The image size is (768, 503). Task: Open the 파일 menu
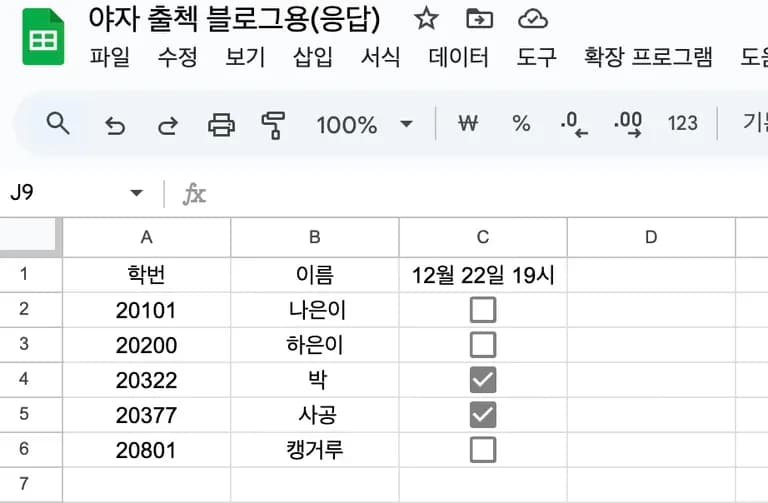(x=110, y=57)
